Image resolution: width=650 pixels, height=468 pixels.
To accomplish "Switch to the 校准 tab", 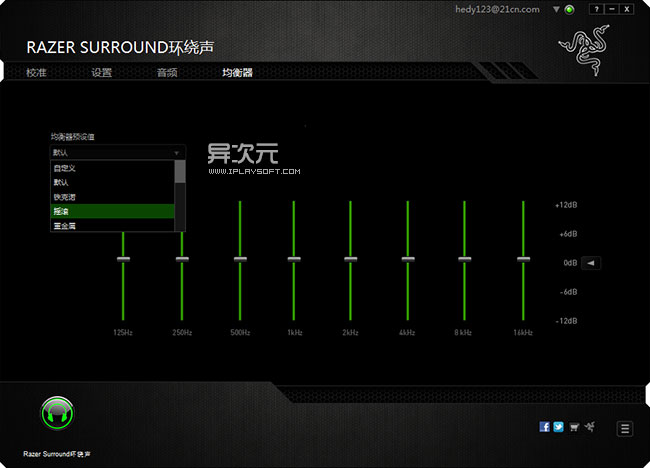I will coord(36,73).
